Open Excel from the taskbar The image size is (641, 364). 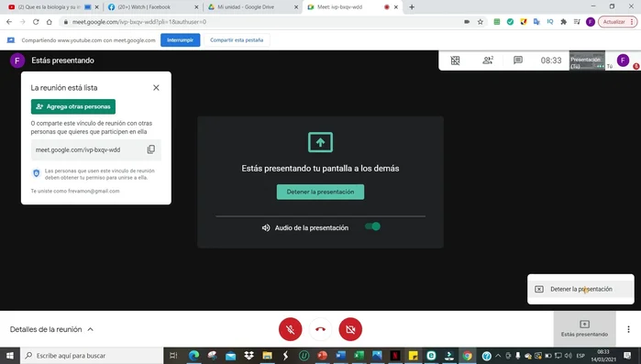coord(359,356)
